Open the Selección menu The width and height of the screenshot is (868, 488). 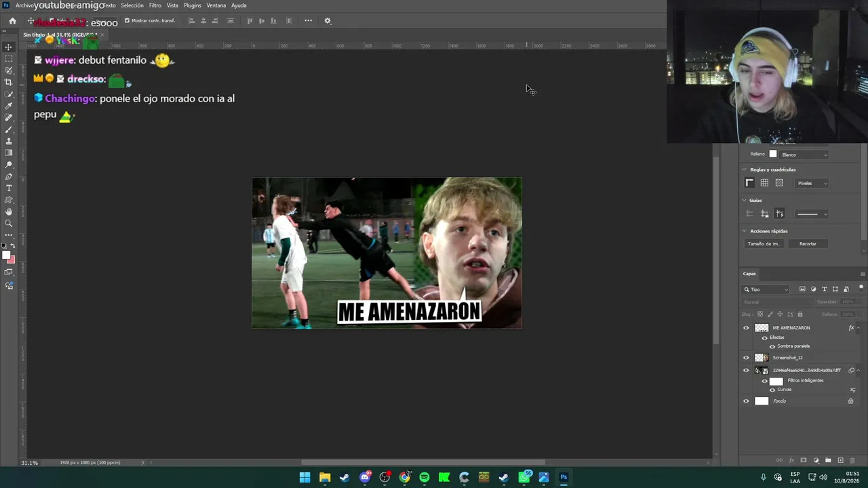point(132,5)
